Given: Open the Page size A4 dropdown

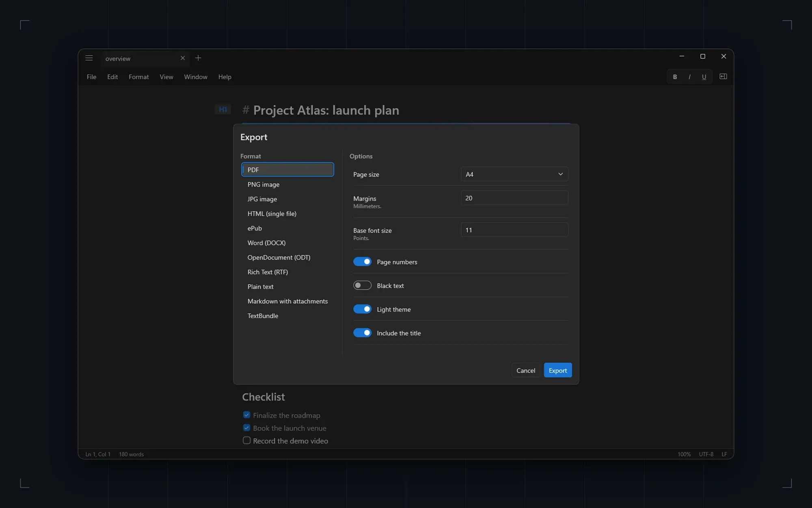Looking at the screenshot, I should tap(514, 174).
